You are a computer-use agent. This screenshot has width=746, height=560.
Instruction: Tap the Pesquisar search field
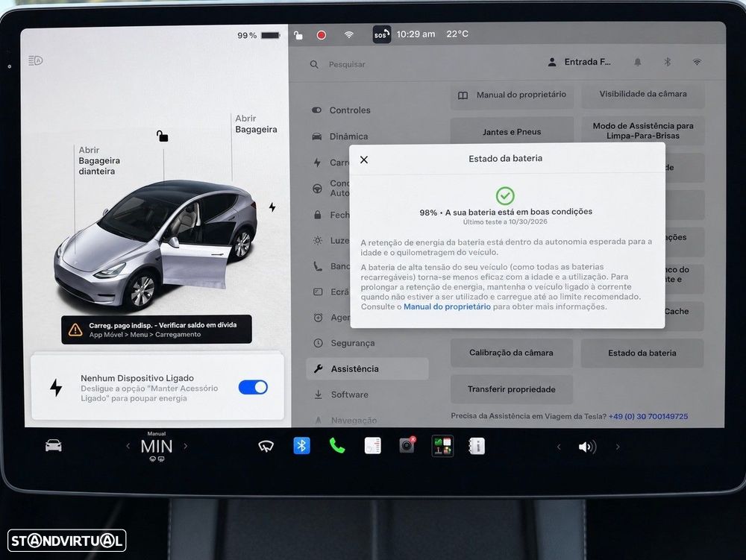click(x=347, y=64)
